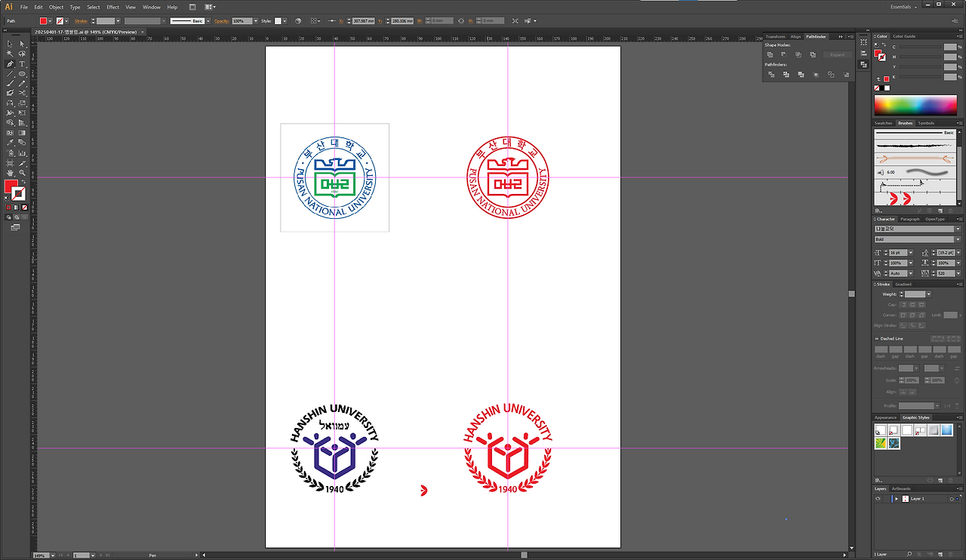
Task: Select the Layer 1 row in Layers panel
Action: (918, 499)
